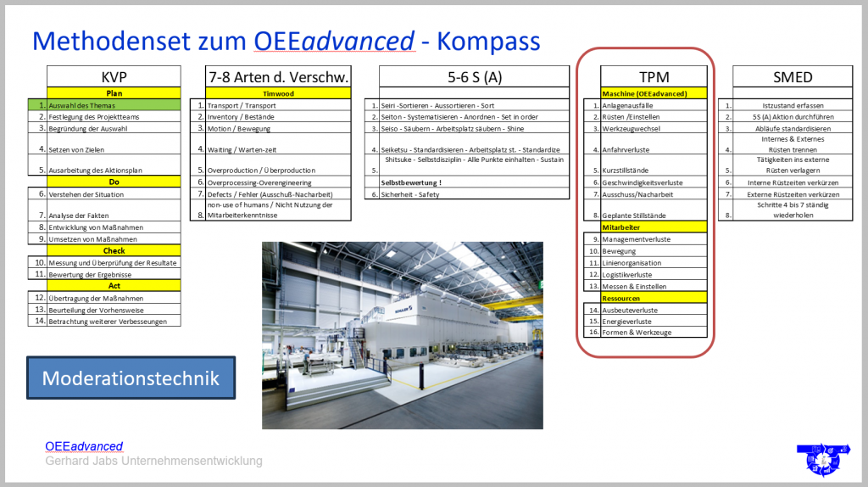The height and width of the screenshot is (487, 868).
Task: Click the underlined OEEadvanced word in the slide title
Action: [334, 41]
